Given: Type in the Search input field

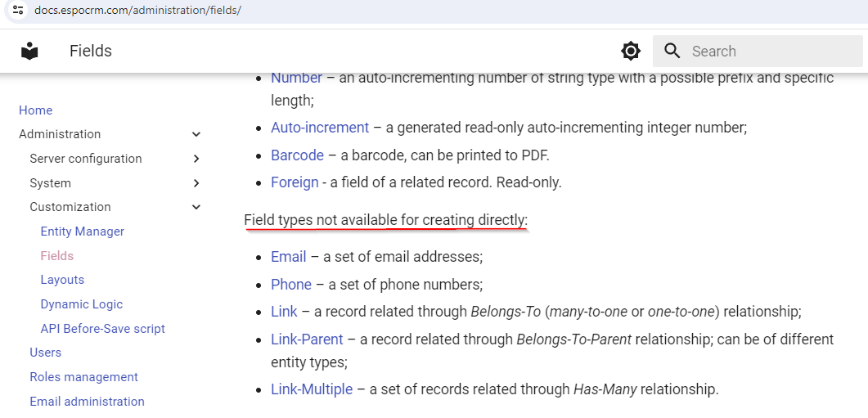Looking at the screenshot, I should pyautogui.click(x=769, y=51).
